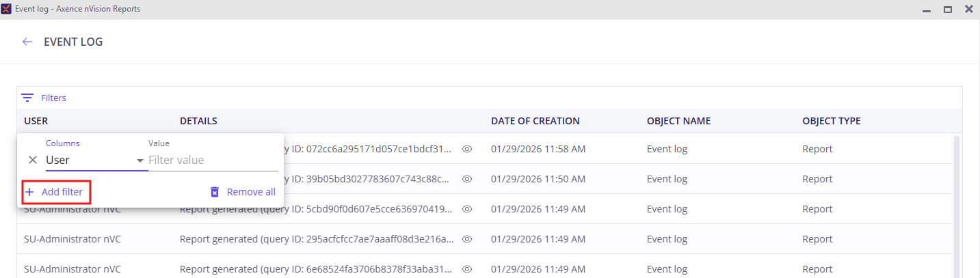
Task: Click the Remove all trash icon
Action: pyautogui.click(x=215, y=192)
